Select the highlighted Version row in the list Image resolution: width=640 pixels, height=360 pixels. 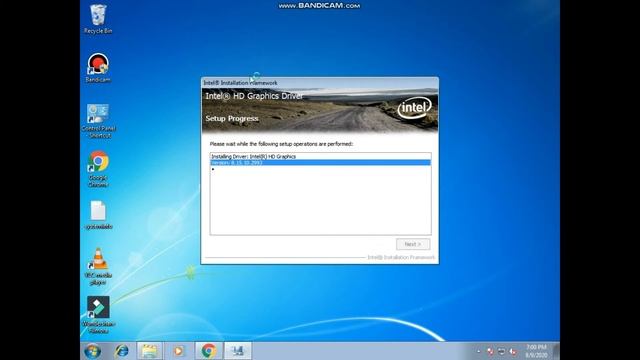(320, 162)
